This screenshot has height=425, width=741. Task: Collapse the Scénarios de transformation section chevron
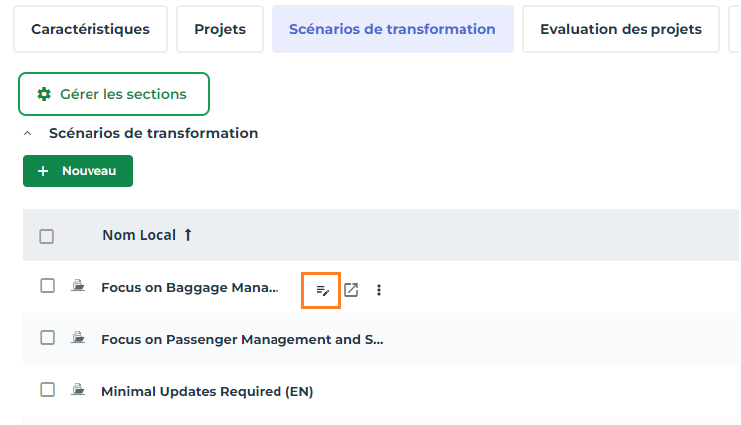[x=28, y=133]
